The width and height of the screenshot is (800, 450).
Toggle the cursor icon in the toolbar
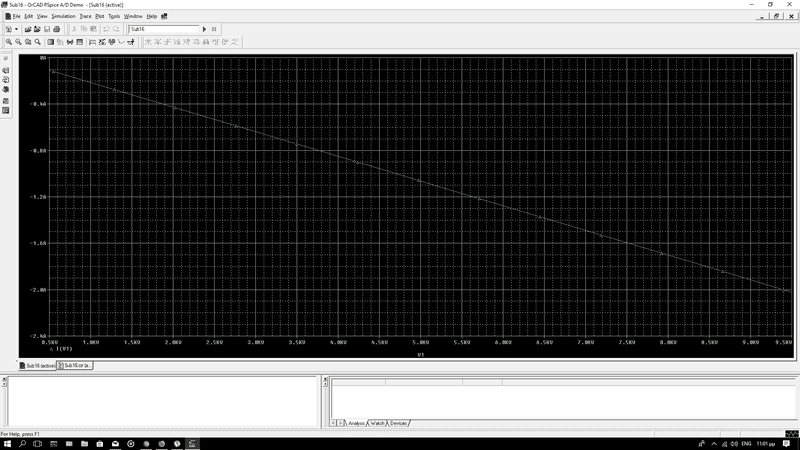[131, 42]
